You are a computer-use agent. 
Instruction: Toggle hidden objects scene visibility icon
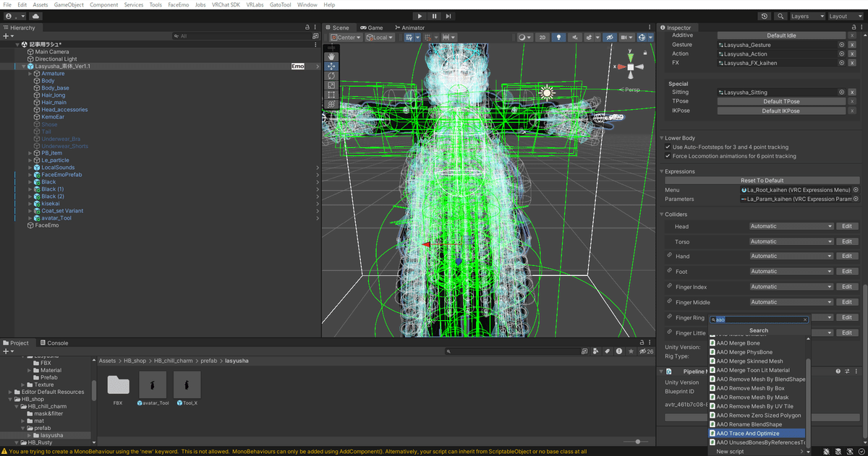[x=609, y=38]
